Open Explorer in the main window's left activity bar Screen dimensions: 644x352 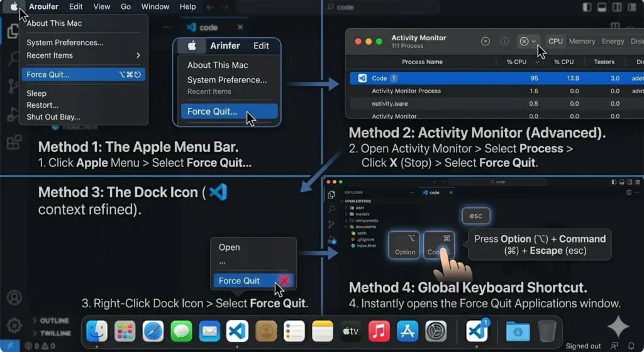(13, 31)
